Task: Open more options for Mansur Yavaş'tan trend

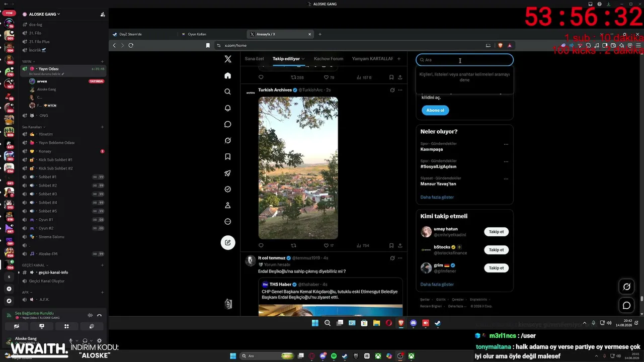Action: [506, 179]
